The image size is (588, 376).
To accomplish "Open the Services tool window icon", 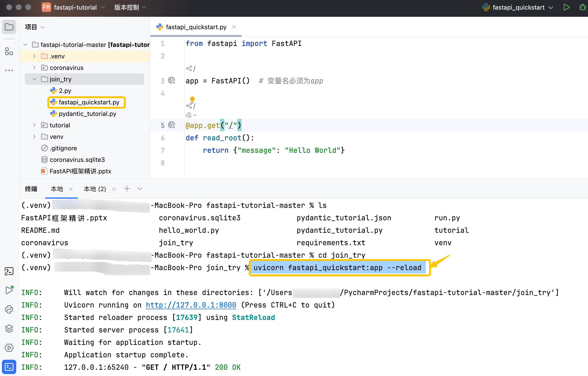I will 9,348.
